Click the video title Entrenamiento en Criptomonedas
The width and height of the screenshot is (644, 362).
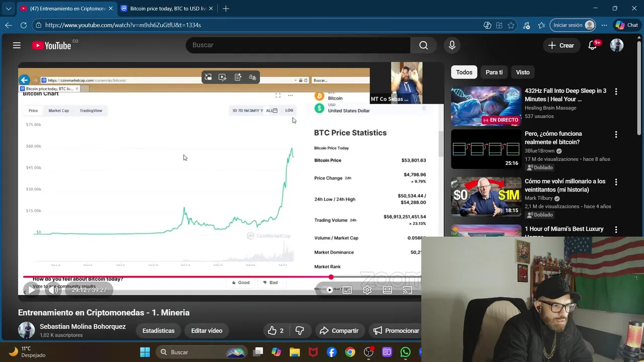coord(104,313)
